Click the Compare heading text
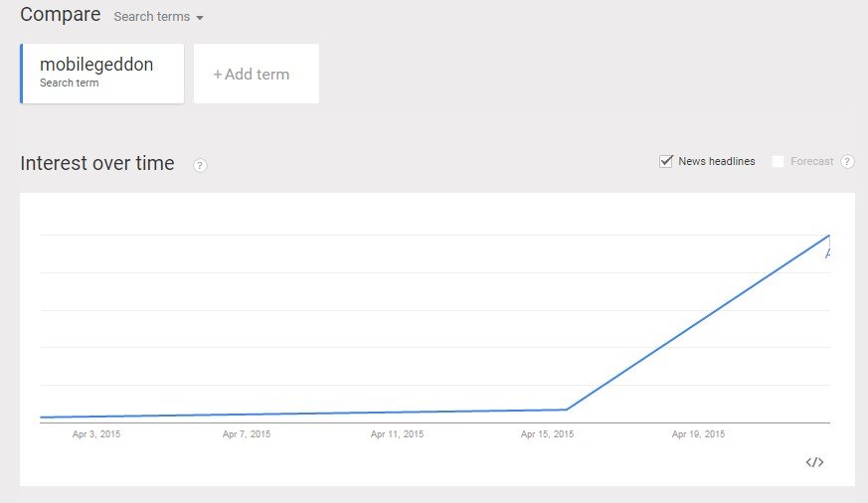The image size is (868, 503). 61,14
